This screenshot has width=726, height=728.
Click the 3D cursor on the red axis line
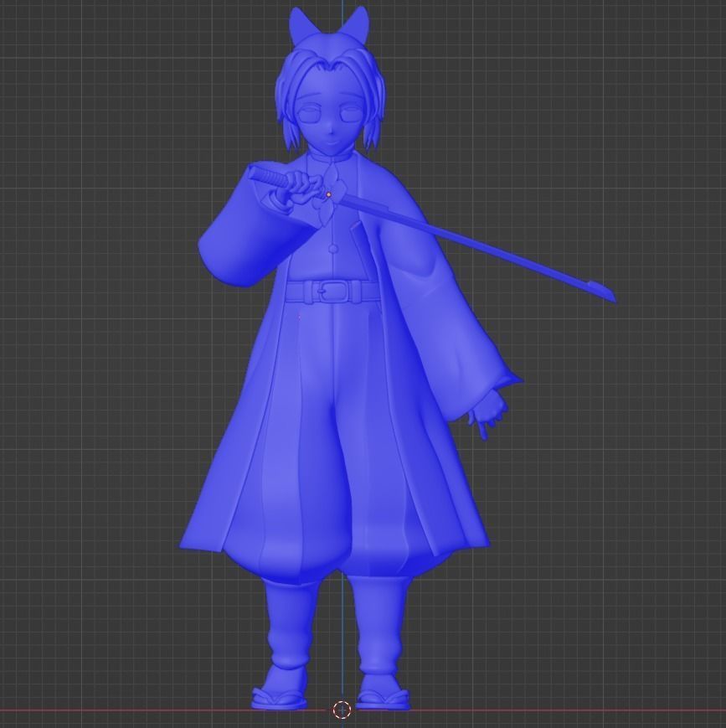342,710
